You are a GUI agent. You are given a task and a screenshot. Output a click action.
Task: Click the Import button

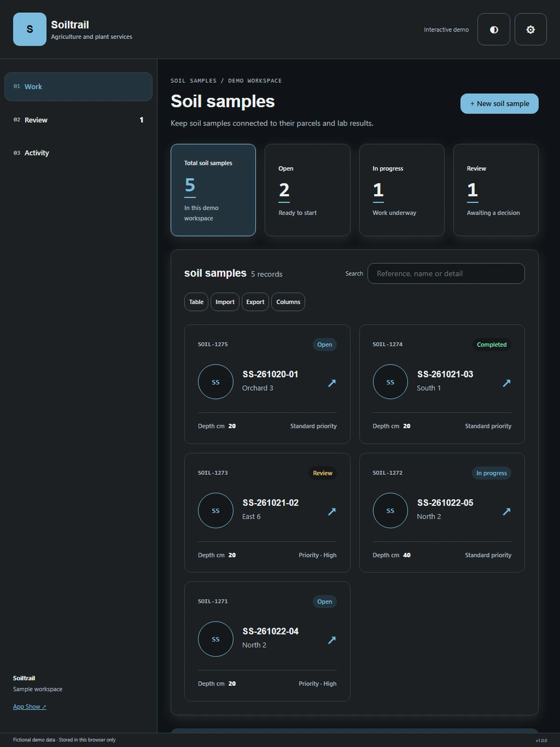click(x=225, y=302)
